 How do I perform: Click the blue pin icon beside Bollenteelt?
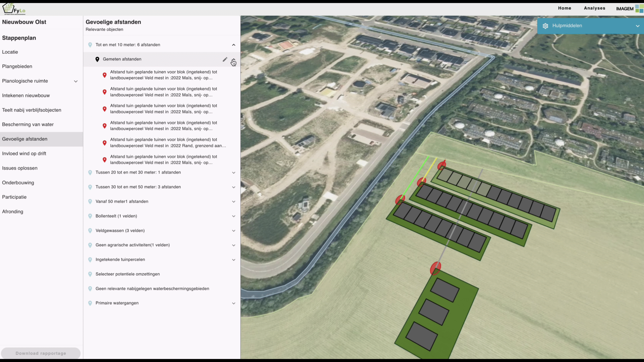point(90,216)
